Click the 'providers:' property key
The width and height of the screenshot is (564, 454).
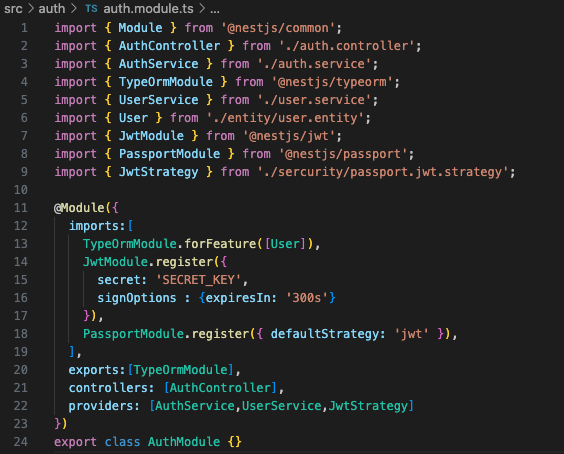(104, 406)
